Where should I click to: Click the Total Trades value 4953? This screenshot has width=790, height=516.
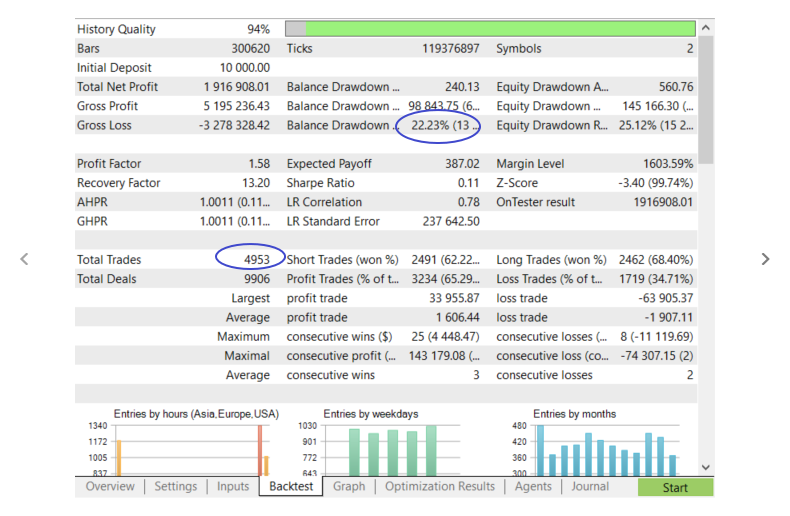pyautogui.click(x=257, y=260)
